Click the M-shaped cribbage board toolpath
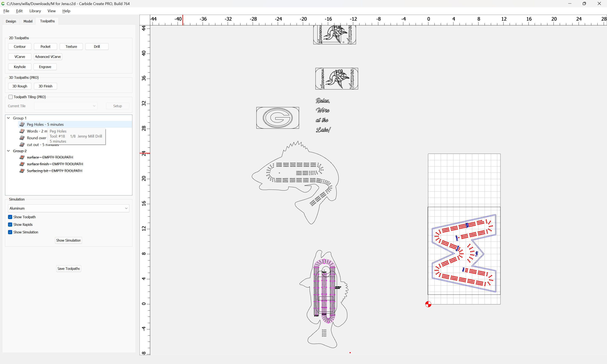The image size is (607, 364). (x=464, y=253)
